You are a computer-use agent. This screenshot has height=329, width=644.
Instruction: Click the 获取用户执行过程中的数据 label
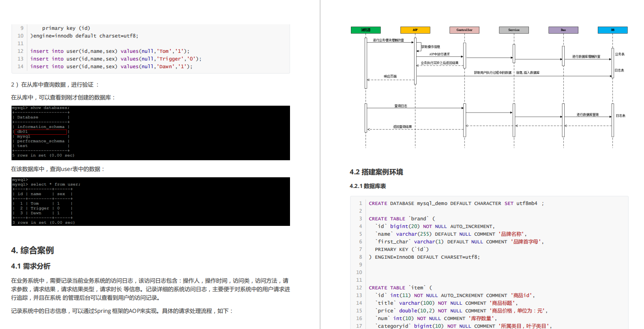[x=493, y=73]
